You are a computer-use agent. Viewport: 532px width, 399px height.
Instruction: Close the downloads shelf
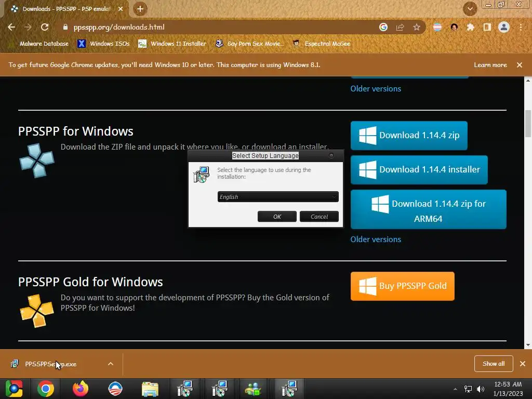(x=523, y=364)
